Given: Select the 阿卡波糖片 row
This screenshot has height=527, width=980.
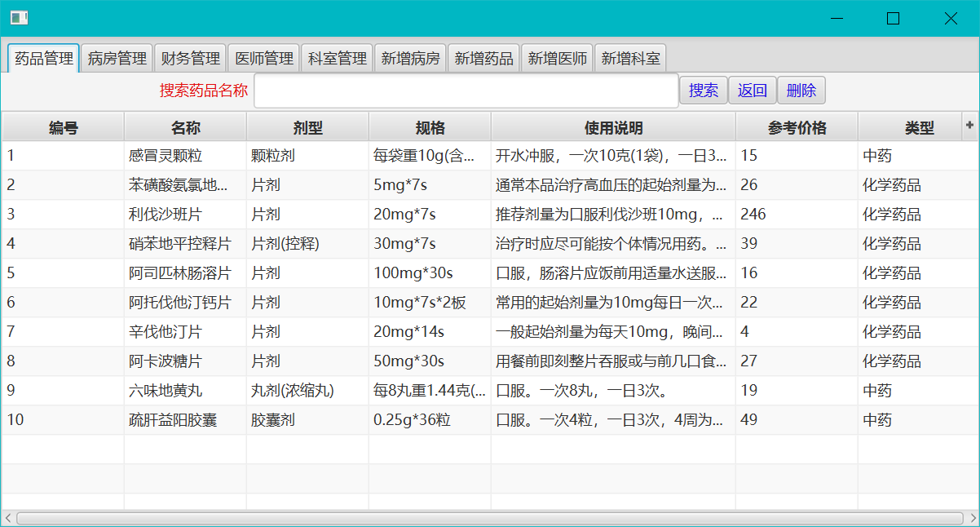Looking at the screenshot, I should (490, 361).
